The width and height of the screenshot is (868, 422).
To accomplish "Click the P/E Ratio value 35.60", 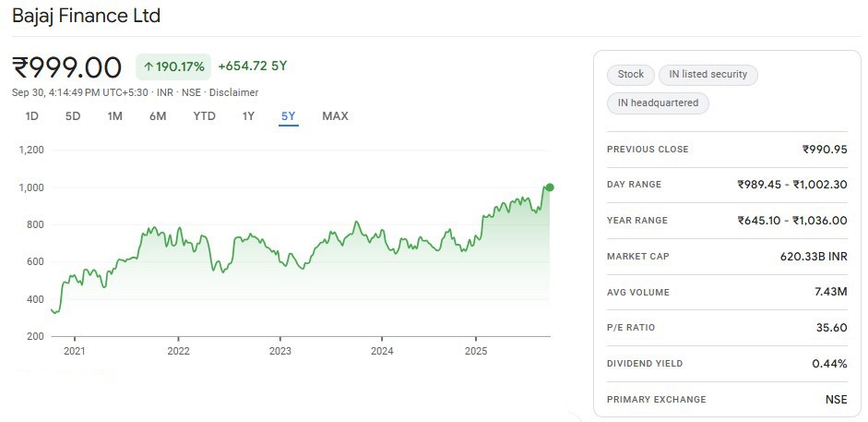I will (831, 328).
